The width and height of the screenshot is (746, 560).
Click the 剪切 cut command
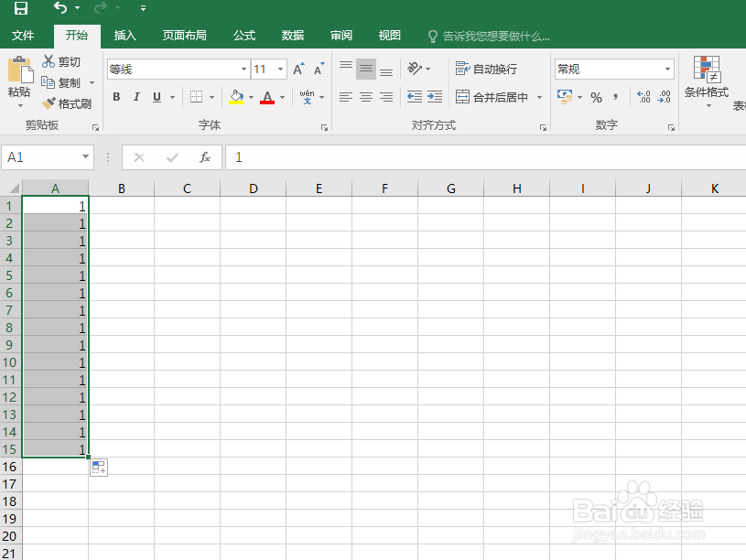[63, 62]
